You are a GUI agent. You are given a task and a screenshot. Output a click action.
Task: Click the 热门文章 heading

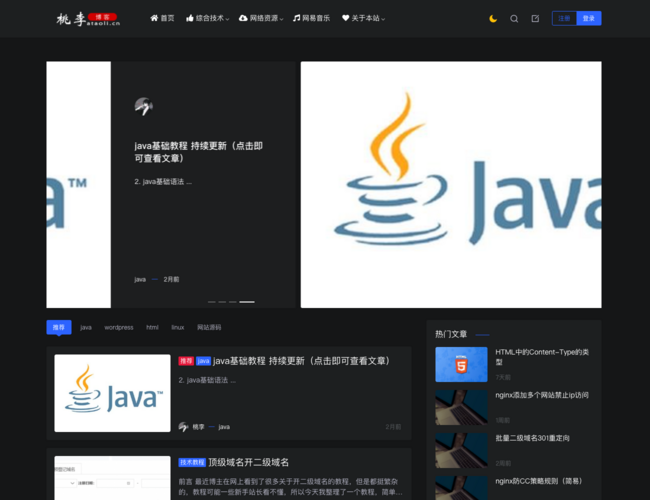451,334
